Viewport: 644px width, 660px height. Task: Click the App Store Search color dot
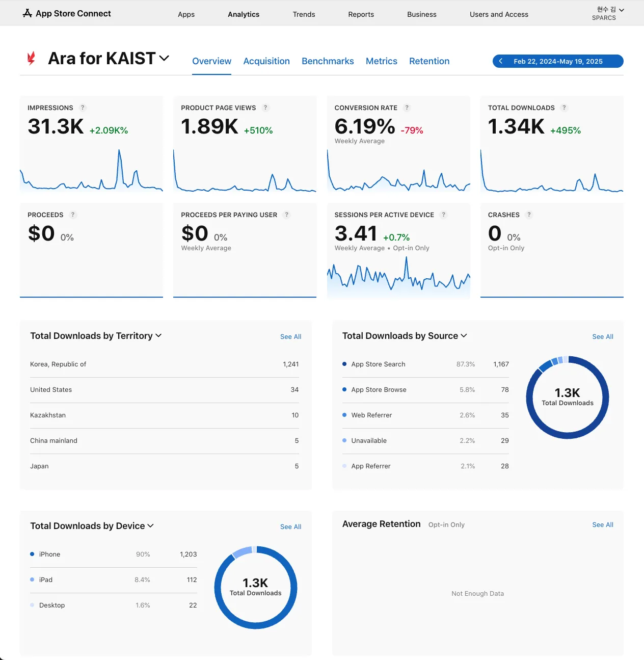(x=344, y=364)
